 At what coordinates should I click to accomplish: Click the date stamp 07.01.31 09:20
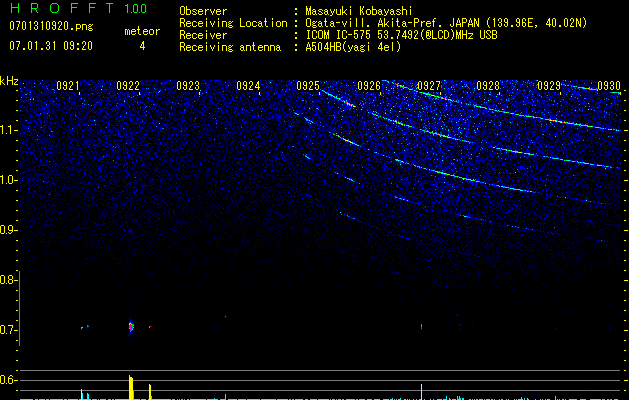tap(51, 46)
